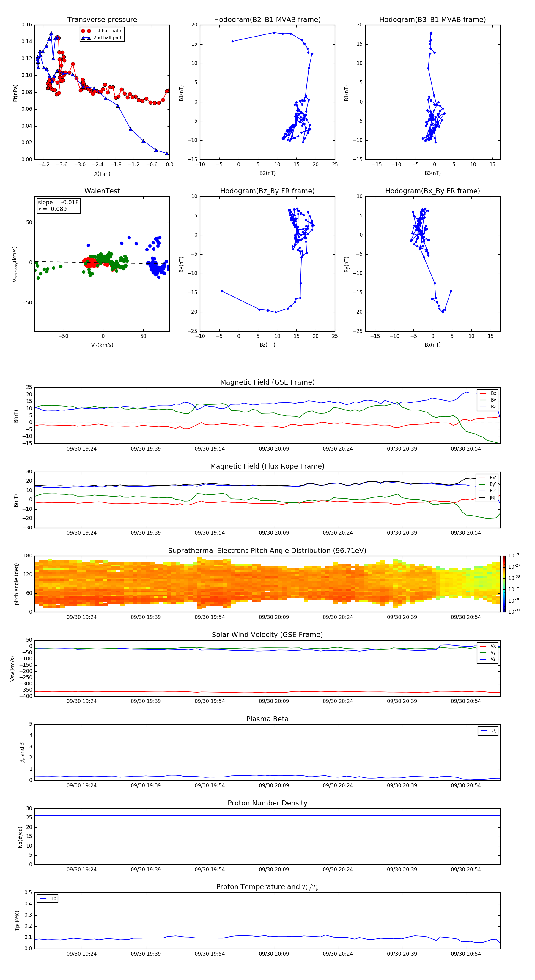Screen dimensions: 535x980
Task: Click 'B2(nT)' x-axis label
Action: click(x=267, y=173)
